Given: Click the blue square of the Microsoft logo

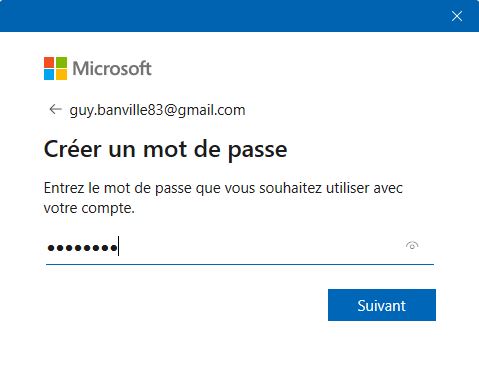Looking at the screenshot, I should point(49,75).
